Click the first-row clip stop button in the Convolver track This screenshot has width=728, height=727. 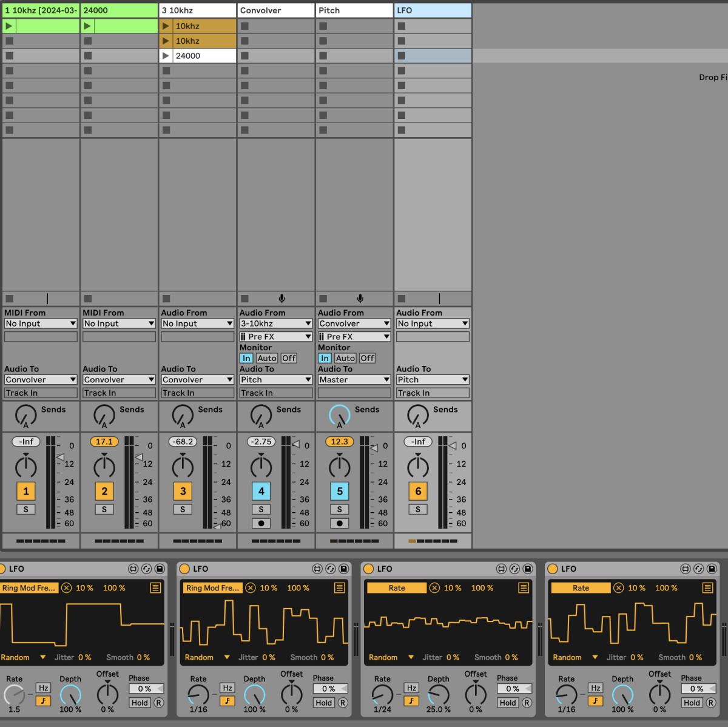click(x=244, y=26)
